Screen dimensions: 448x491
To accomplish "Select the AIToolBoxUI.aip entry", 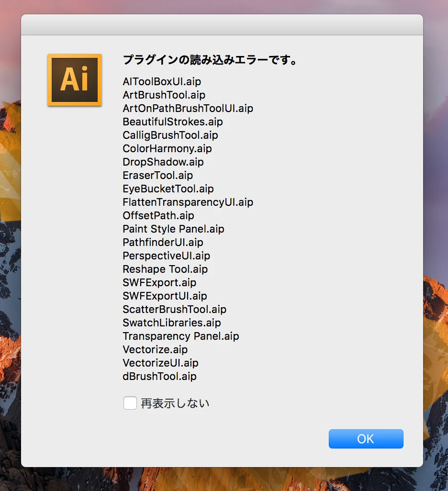I will [162, 82].
